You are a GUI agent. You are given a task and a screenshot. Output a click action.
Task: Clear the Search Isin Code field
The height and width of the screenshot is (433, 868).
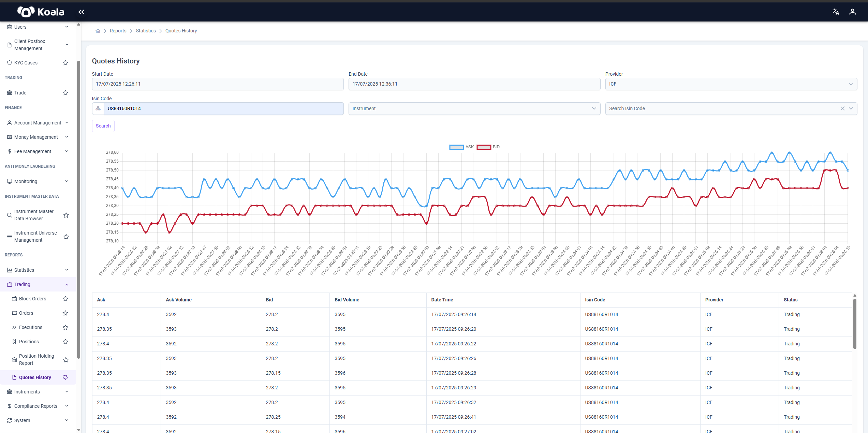pyautogui.click(x=842, y=108)
